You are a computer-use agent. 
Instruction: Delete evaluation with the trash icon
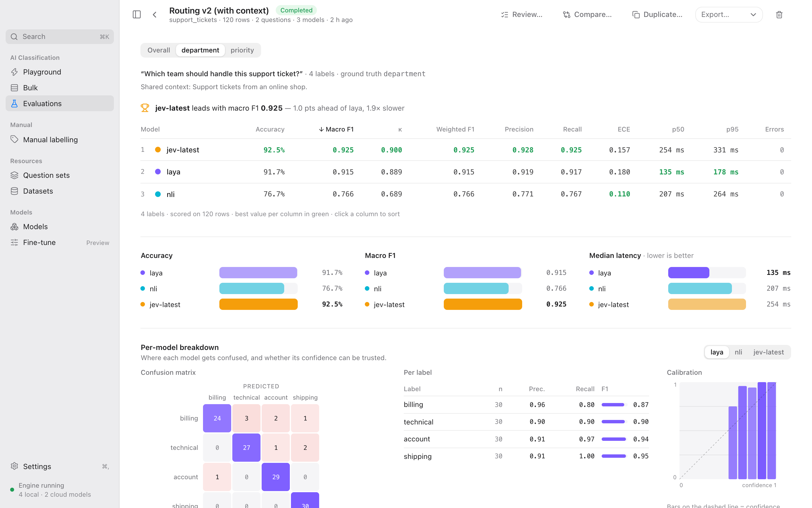coord(779,14)
